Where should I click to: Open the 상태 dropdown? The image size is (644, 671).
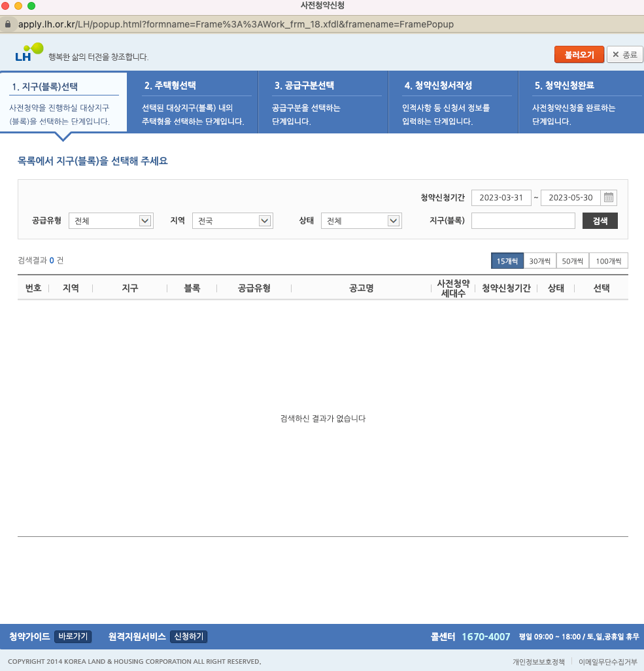pyautogui.click(x=361, y=221)
